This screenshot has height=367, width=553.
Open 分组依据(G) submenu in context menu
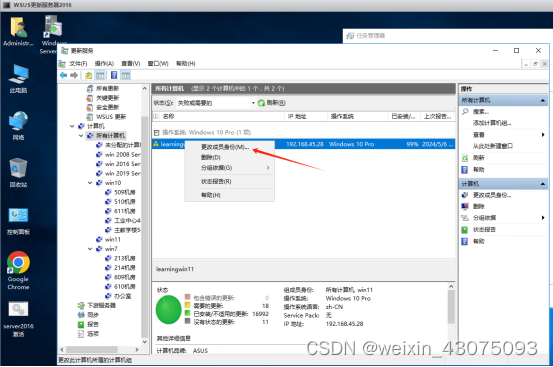[230, 168]
